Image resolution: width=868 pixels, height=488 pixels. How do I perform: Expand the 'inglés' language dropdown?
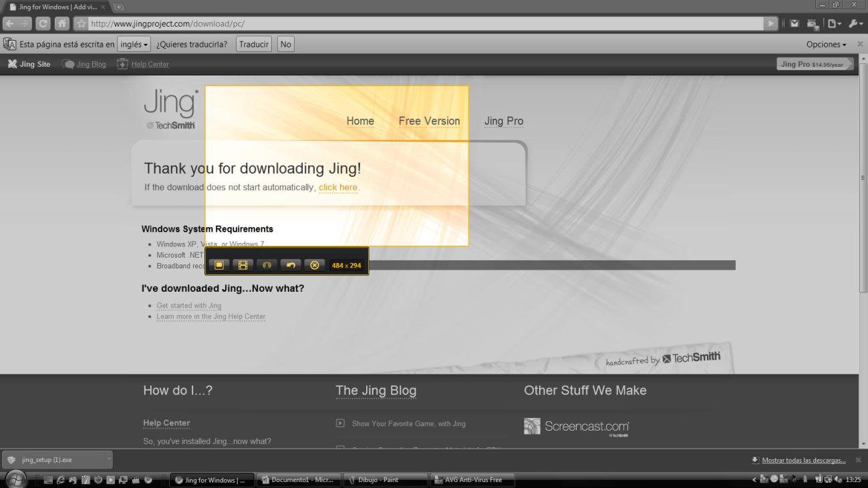tap(134, 45)
